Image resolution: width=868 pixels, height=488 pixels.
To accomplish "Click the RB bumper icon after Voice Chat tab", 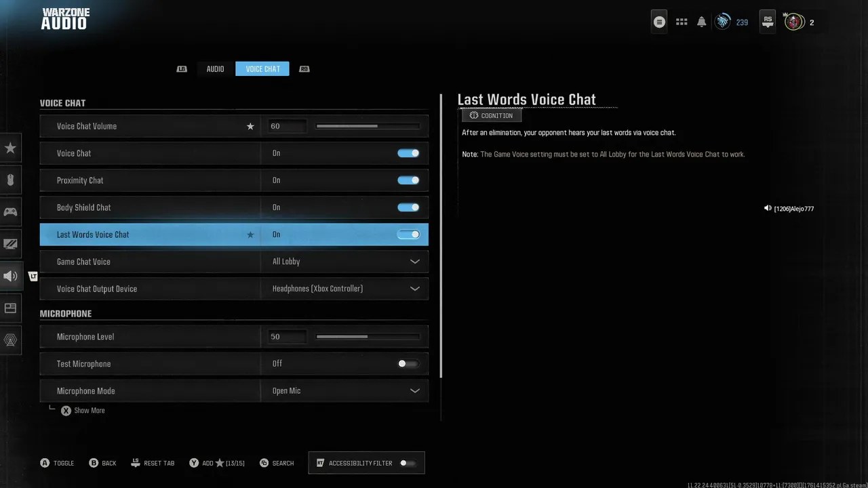I will click(304, 69).
